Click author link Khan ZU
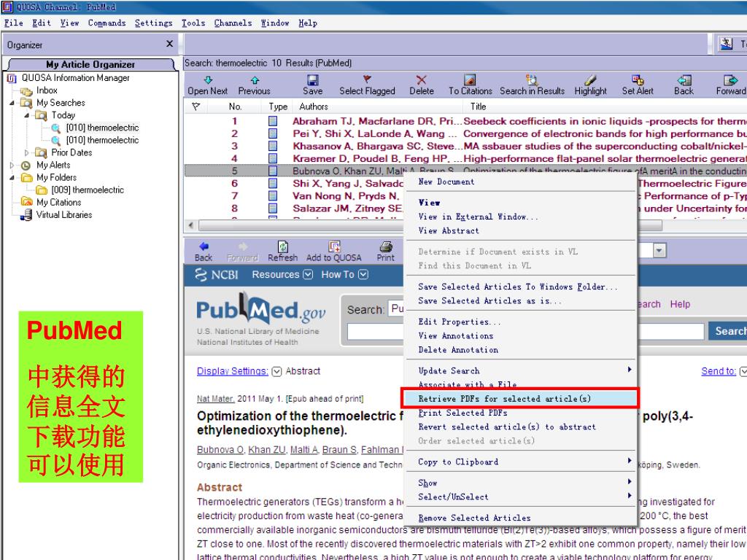747x560 pixels. [267, 449]
